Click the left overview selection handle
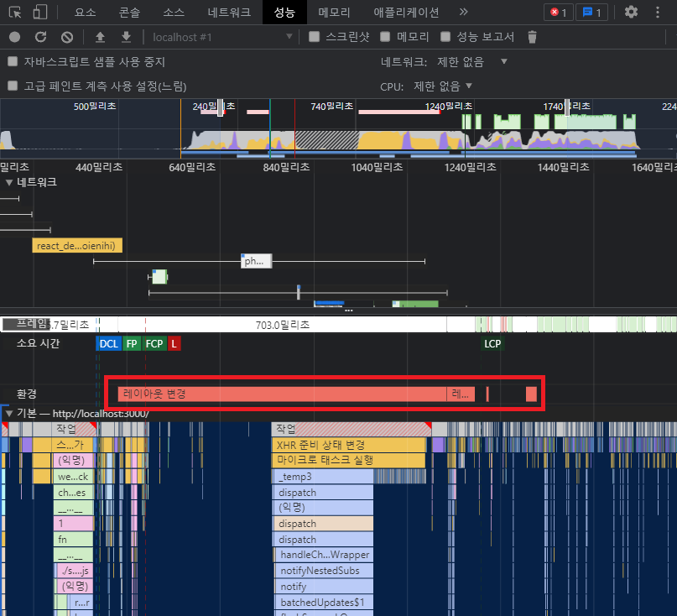Viewport: 677px width, 616px height. point(220,107)
